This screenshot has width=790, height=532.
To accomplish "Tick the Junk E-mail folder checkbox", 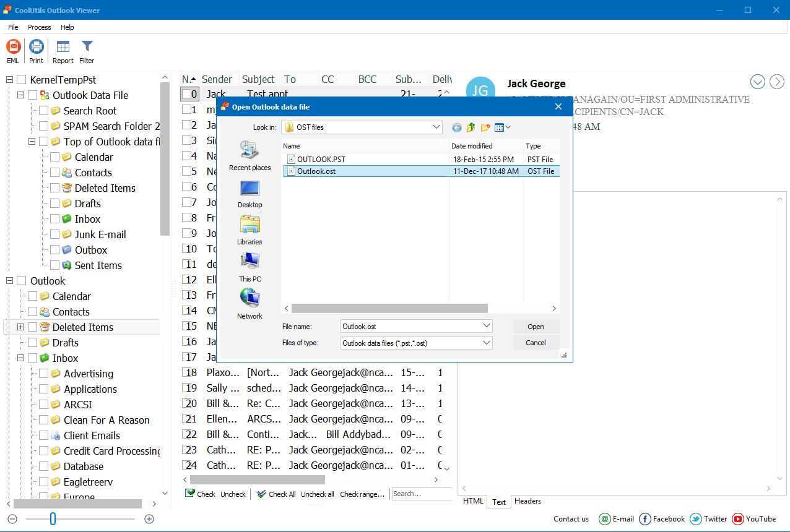I will click(x=54, y=234).
